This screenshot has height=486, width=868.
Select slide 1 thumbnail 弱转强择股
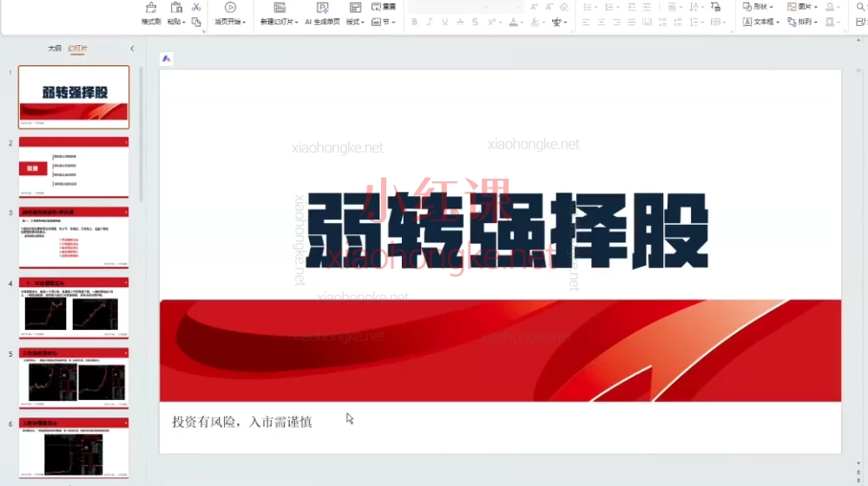pyautogui.click(x=74, y=97)
